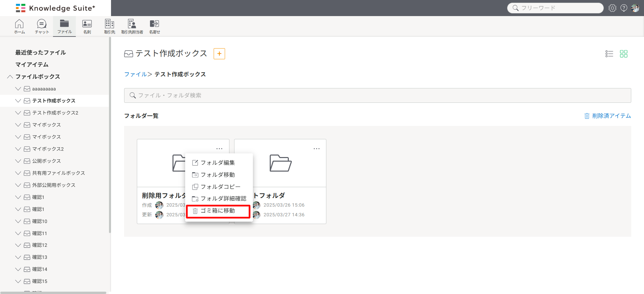
Task: Click the 2025/03/26 15:06 creation date
Action: 284,205
